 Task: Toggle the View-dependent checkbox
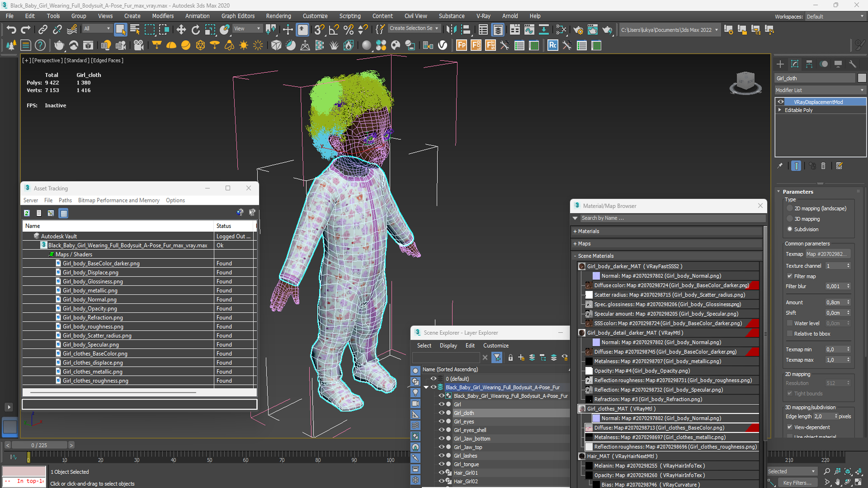790,427
